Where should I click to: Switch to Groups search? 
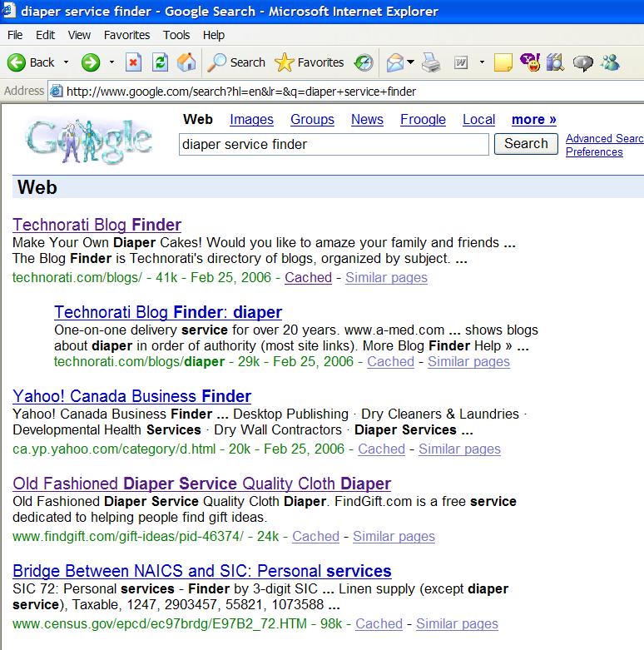312,119
